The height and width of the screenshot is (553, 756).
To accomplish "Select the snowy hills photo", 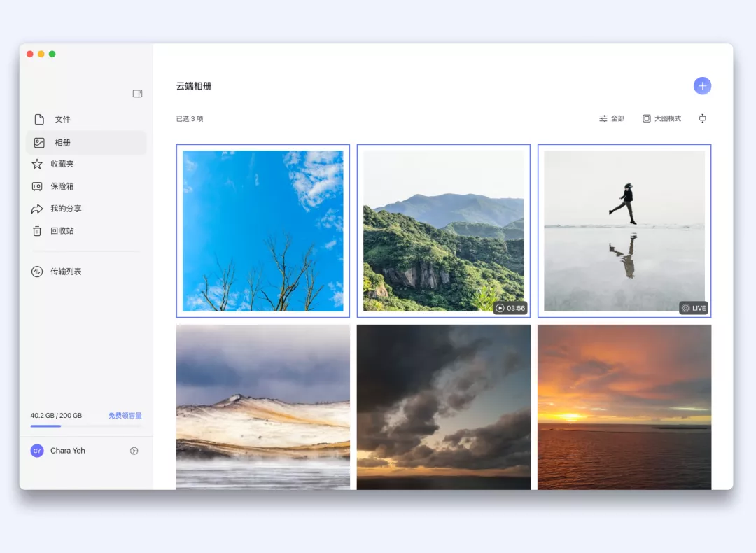I will pos(262,407).
